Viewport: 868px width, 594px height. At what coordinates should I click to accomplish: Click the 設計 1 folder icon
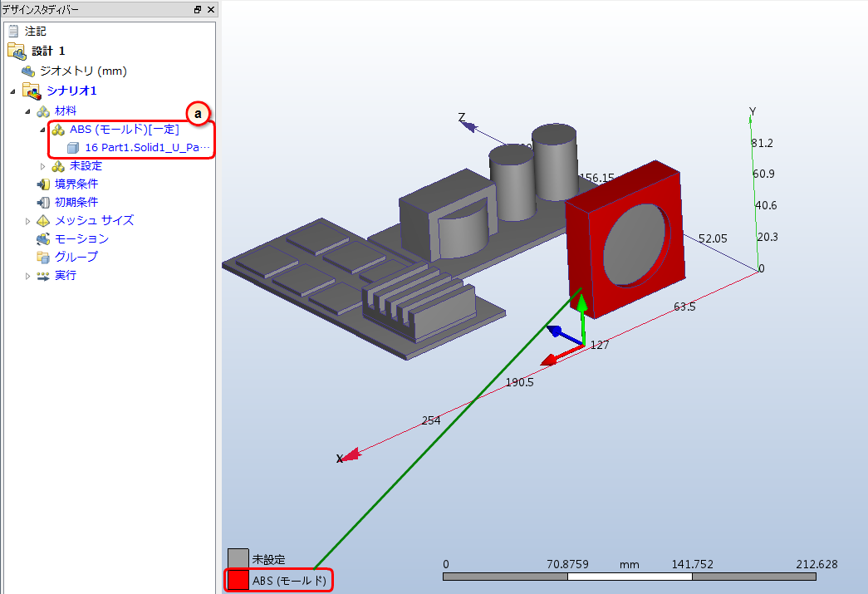(17, 51)
